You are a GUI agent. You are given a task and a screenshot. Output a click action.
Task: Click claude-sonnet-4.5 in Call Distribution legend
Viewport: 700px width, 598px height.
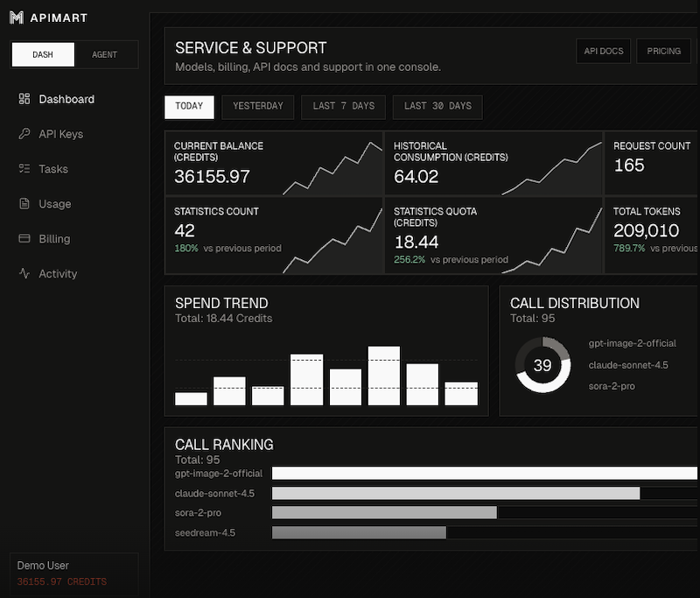(628, 365)
